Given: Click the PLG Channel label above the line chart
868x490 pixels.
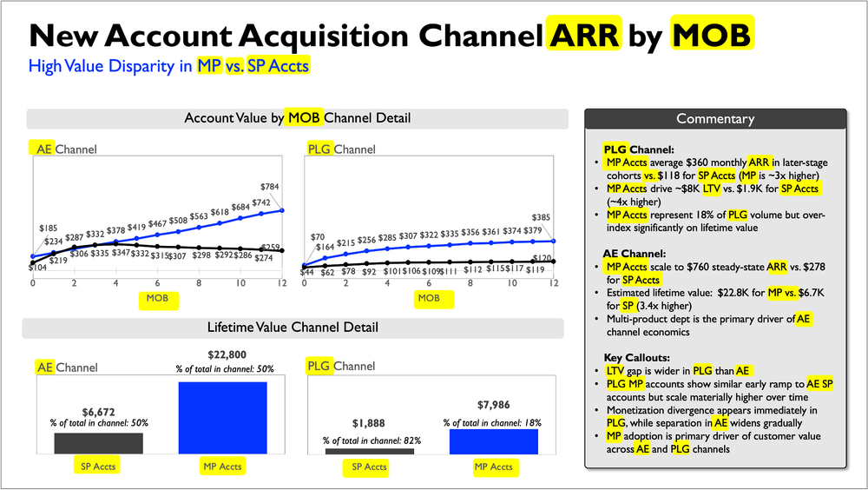Looking at the screenshot, I should 341,149.
